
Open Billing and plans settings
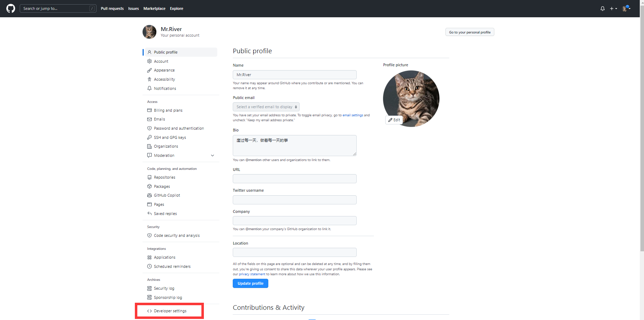tap(168, 110)
